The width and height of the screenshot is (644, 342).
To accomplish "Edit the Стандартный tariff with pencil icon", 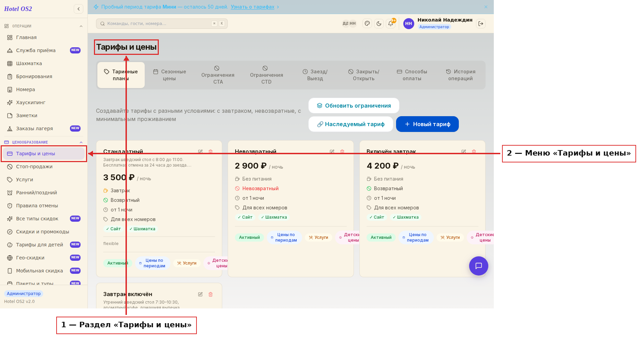I will pyautogui.click(x=200, y=151).
